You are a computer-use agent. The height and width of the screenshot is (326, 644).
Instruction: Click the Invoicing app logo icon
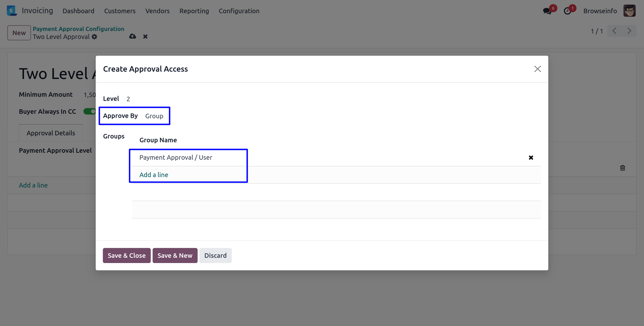11,11
